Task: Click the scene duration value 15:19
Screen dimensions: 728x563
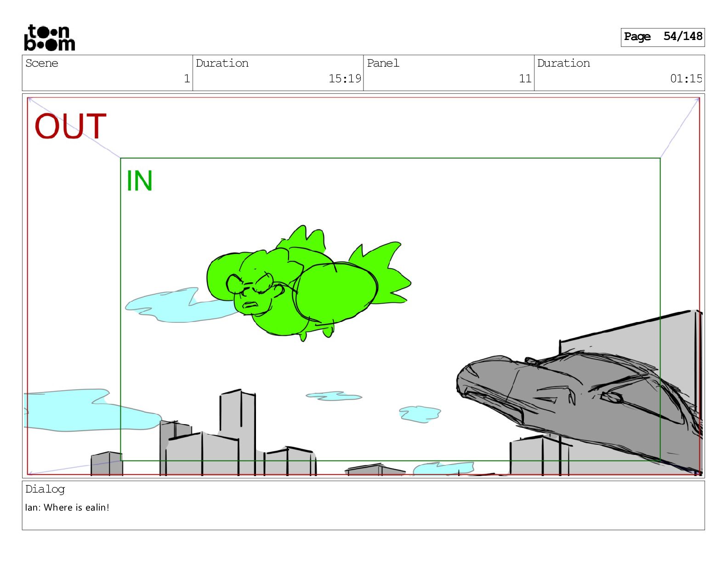Action: 345,79
